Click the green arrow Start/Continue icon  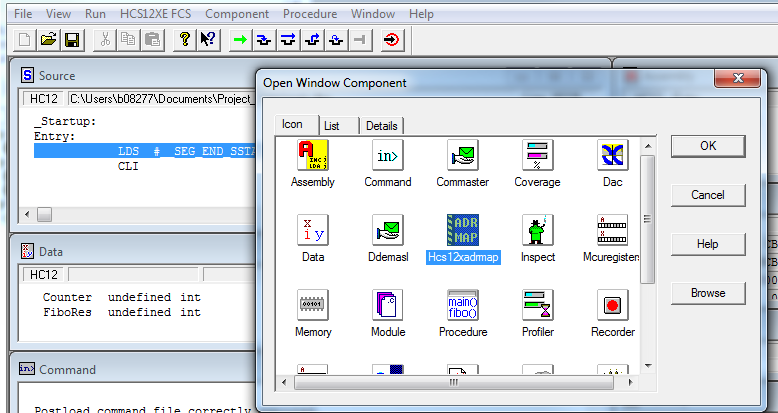(241, 40)
